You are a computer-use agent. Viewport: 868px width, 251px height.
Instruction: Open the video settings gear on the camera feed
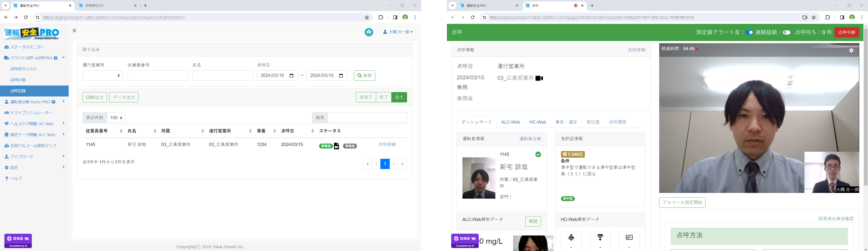click(x=852, y=50)
